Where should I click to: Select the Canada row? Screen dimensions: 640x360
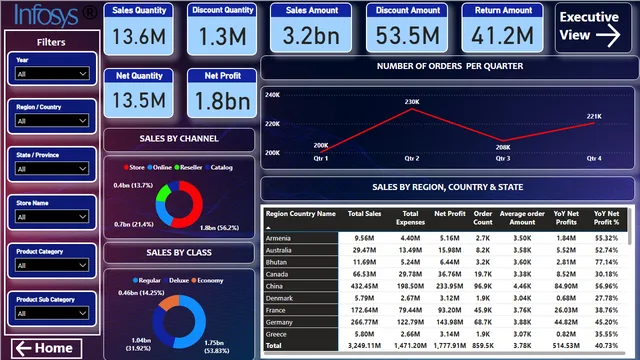pos(445,274)
